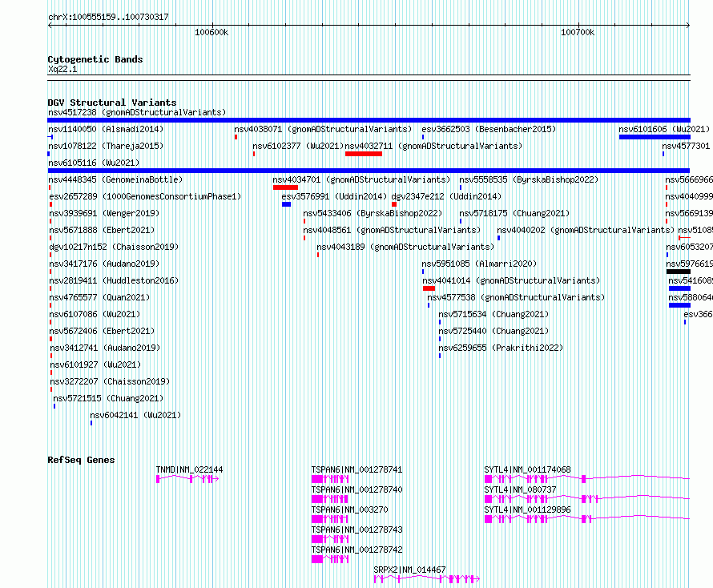
Task: Click the nsv4517238 gnomAD variant label
Action: (x=137, y=112)
